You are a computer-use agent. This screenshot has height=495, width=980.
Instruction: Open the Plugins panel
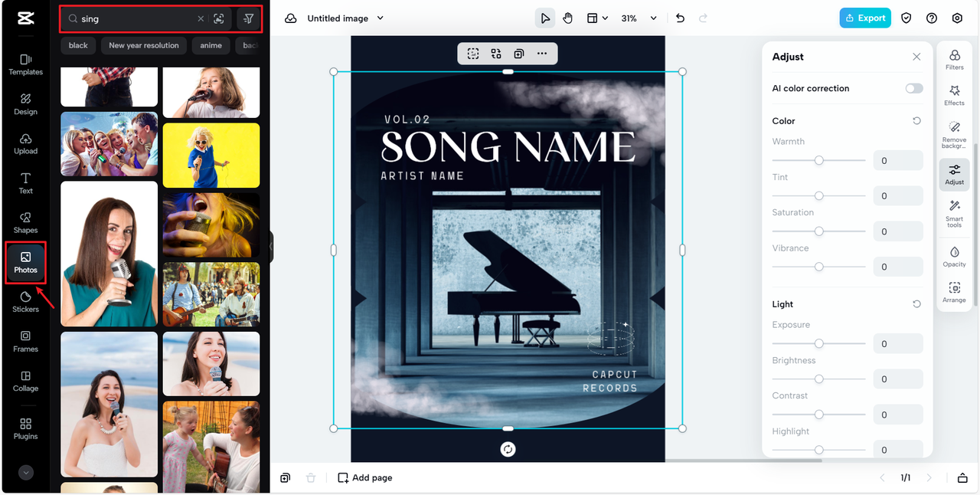tap(25, 429)
